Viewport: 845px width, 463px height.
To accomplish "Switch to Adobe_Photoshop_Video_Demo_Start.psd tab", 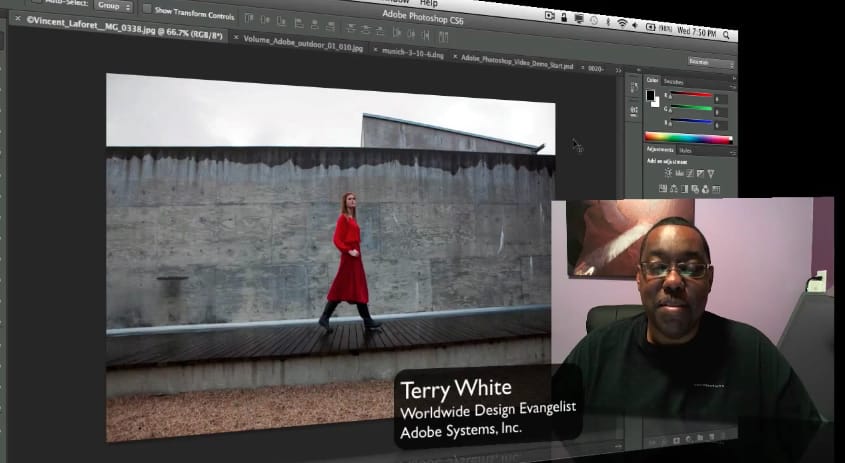I will coord(517,61).
